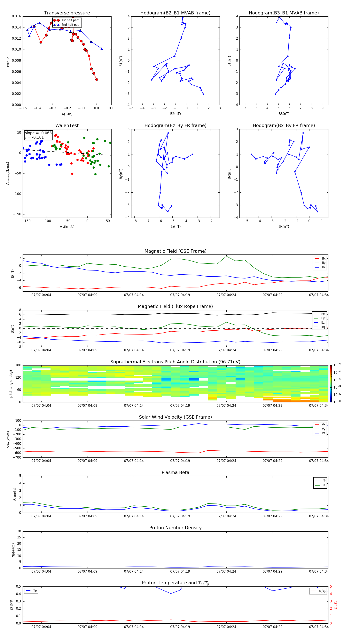Select "Bx'" in Flux Rope legend
The width and height of the screenshot is (351, 644).
320,314
